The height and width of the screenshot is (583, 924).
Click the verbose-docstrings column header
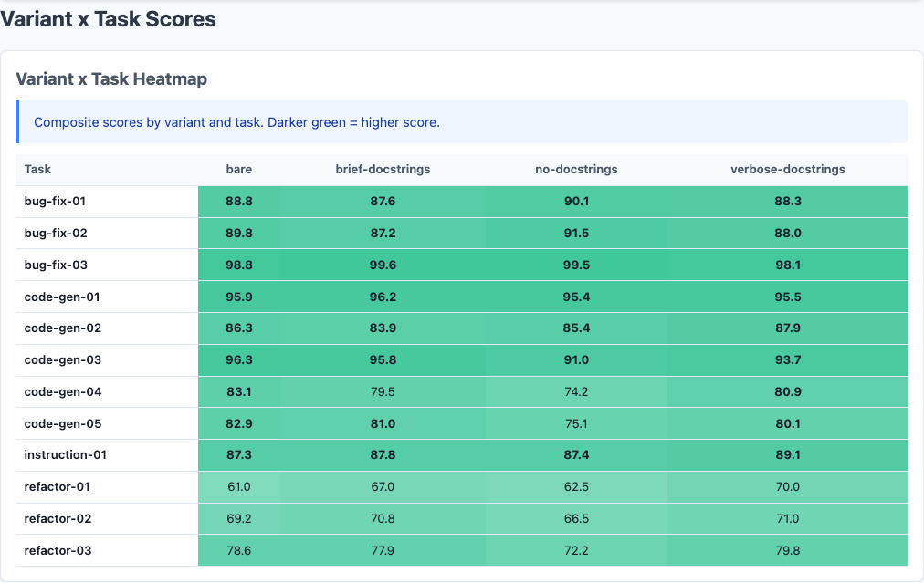click(787, 169)
